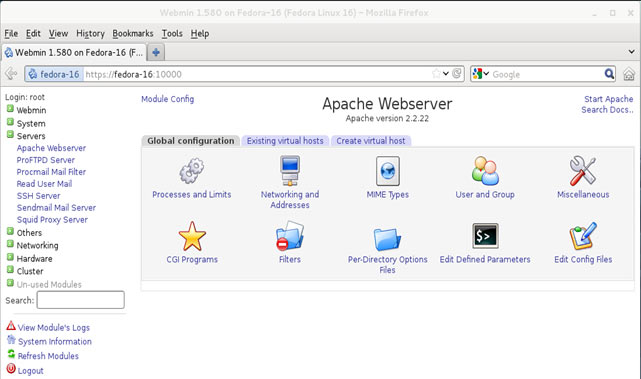Open Apache Webserver in sidebar
Screen dimensions: 641x379
tap(51, 148)
